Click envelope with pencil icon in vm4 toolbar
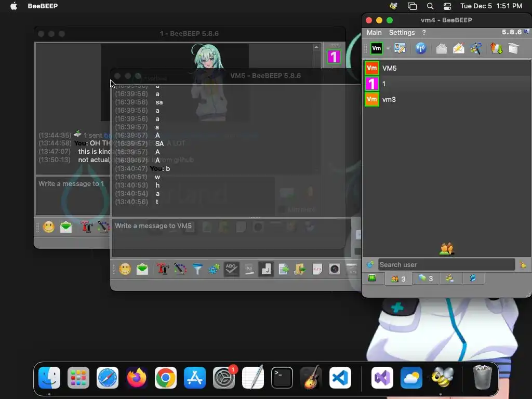Screen dimensions: 532x399 pos(459,48)
